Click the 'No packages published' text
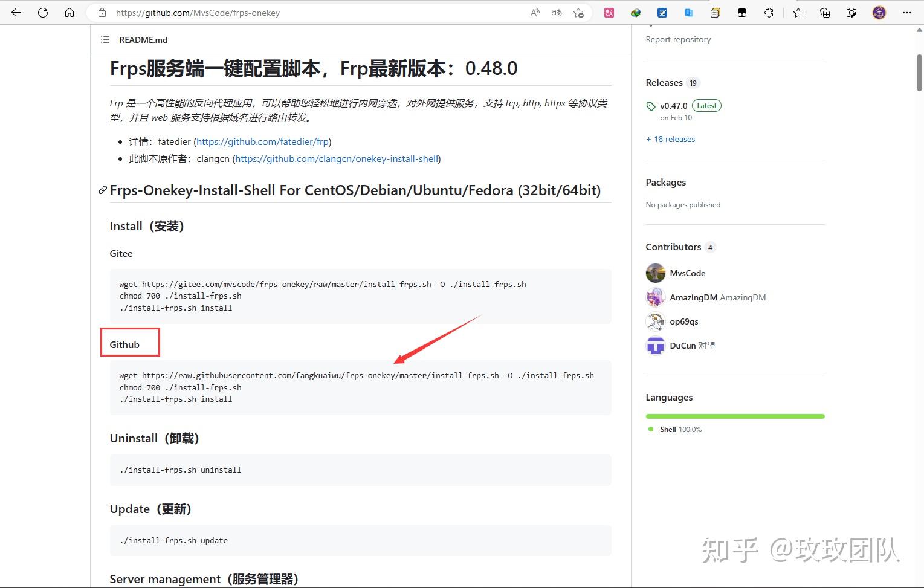Image resolution: width=924 pixels, height=588 pixels. tap(683, 205)
